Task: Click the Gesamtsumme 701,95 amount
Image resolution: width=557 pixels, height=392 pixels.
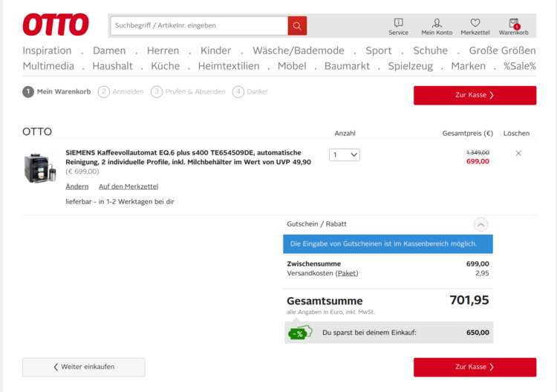Action: click(469, 301)
